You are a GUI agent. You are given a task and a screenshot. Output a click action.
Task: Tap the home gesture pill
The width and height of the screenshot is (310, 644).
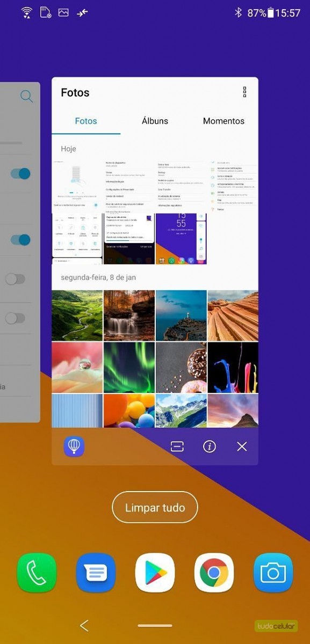pyautogui.click(x=155, y=625)
